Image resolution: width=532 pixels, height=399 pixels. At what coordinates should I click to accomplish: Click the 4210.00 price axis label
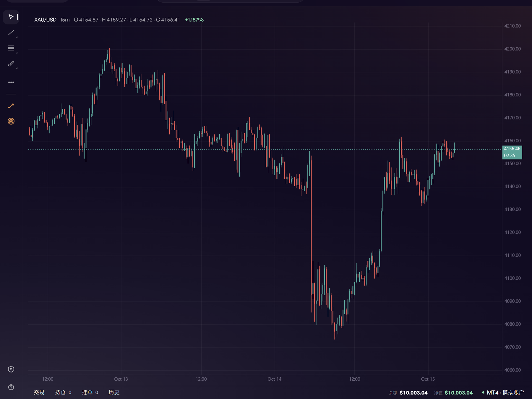pyautogui.click(x=512, y=26)
